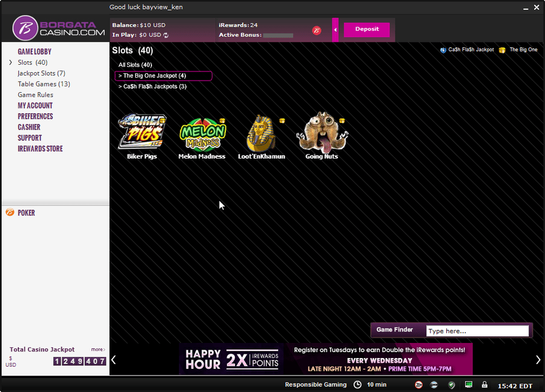Select Slots (40) in the sidebar
545x392 pixels.
click(x=33, y=62)
